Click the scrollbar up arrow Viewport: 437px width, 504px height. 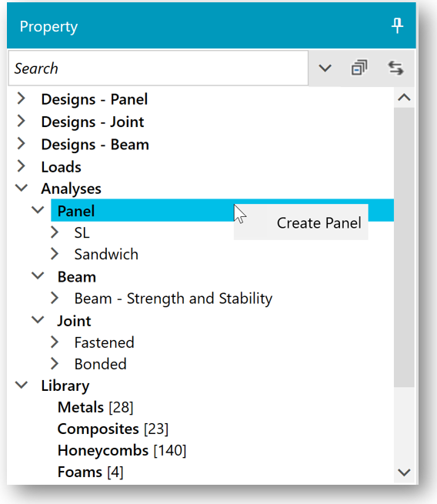404,98
